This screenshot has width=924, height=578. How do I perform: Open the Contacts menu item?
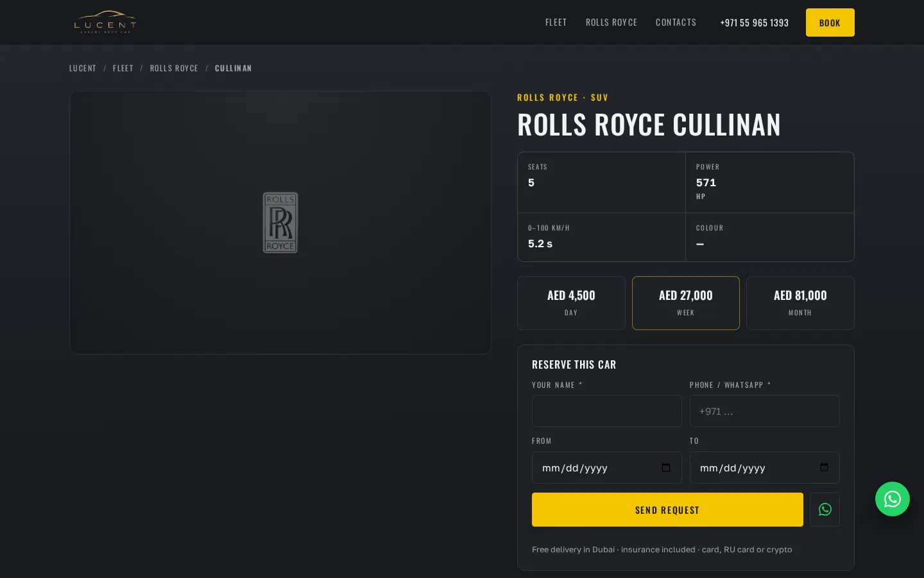[676, 22]
